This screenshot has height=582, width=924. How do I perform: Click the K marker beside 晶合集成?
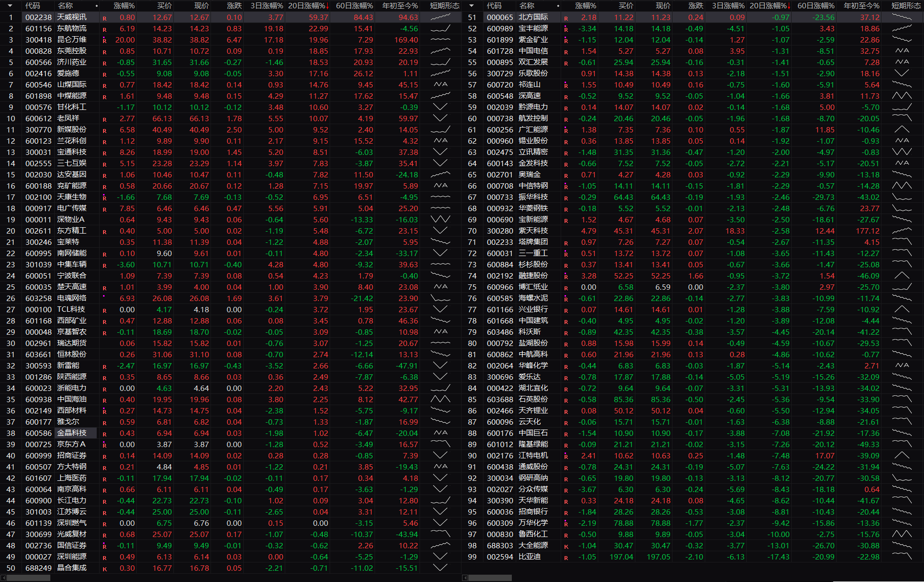105,569
